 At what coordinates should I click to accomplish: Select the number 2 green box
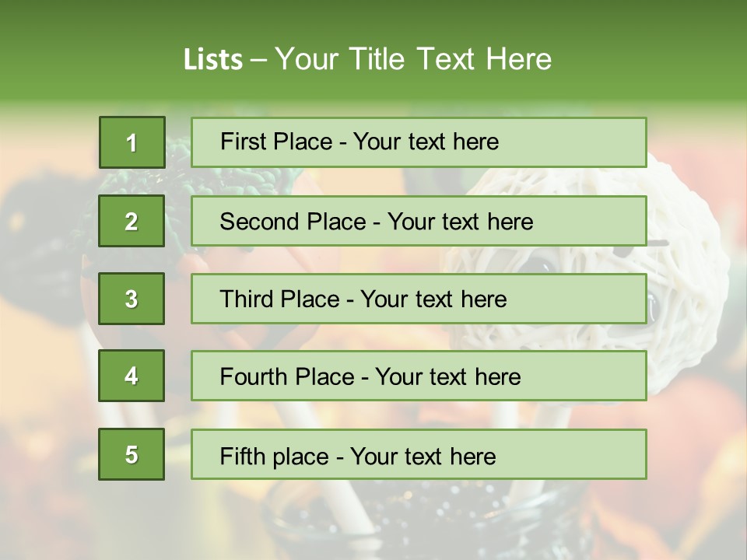[x=132, y=221]
